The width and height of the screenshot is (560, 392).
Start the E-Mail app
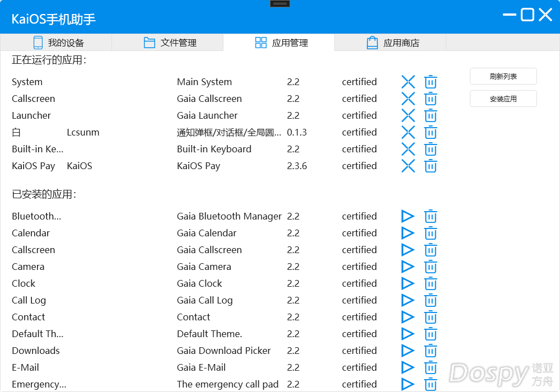(x=408, y=367)
